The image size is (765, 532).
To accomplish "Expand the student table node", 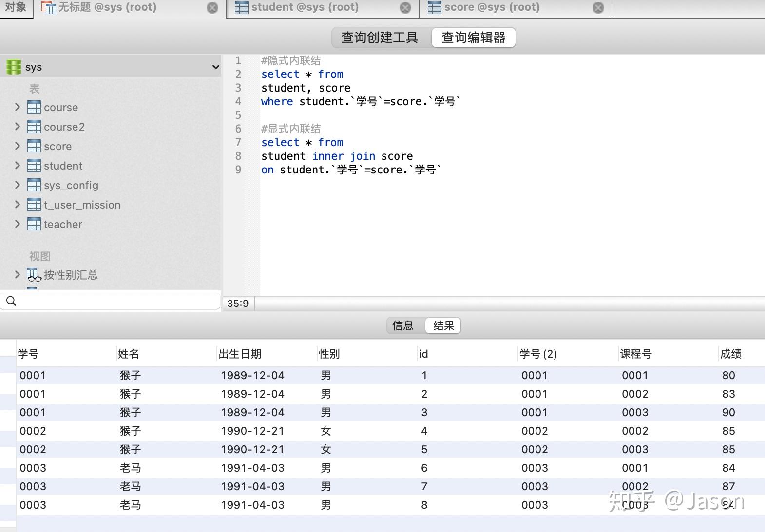I will pos(18,165).
